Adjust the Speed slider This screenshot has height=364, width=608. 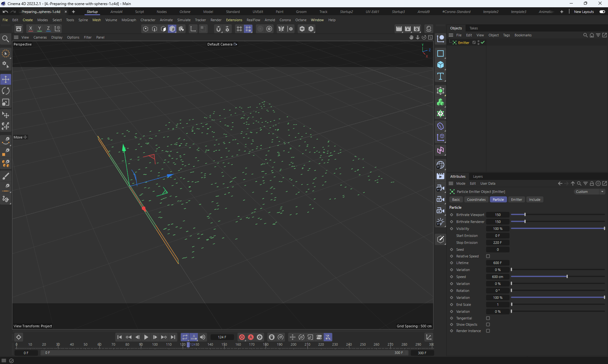click(x=567, y=277)
